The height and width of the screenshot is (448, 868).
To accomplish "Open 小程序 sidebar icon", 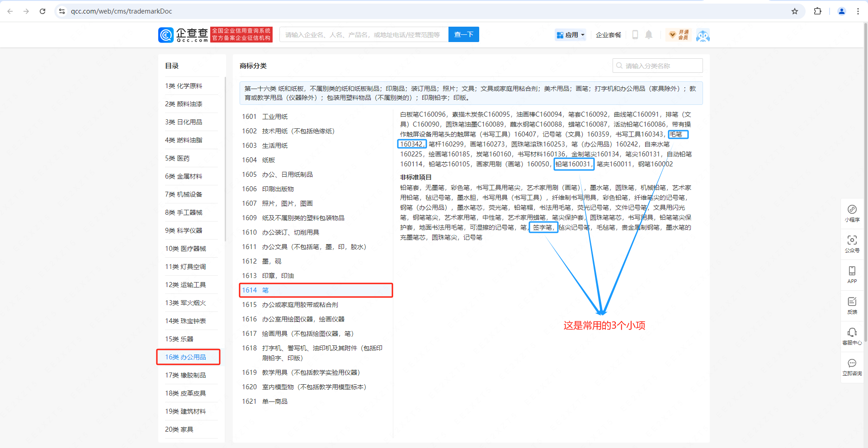I will 852,213.
